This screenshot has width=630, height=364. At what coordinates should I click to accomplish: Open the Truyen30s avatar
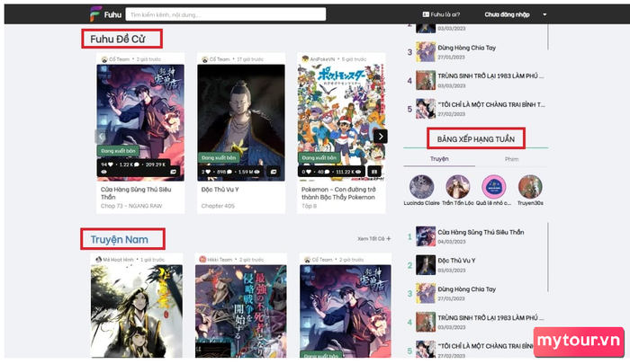point(530,187)
